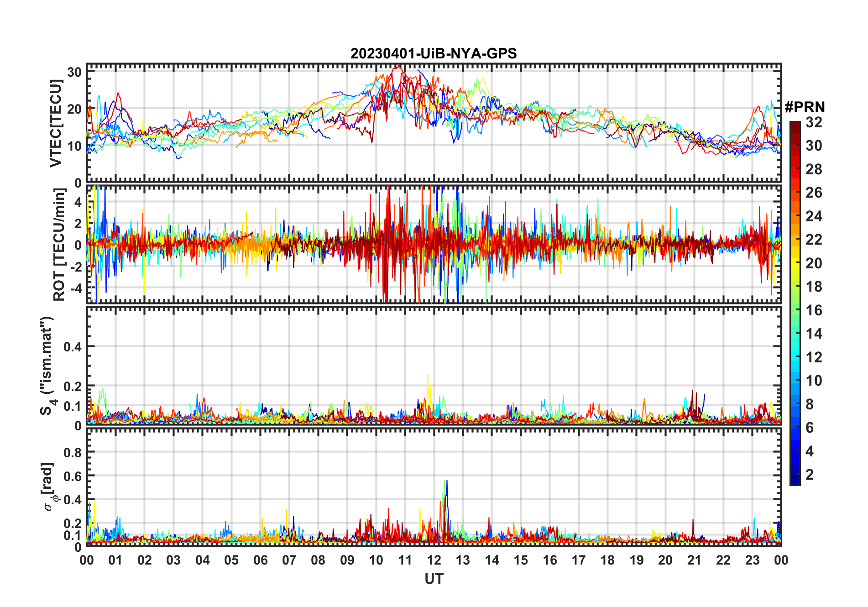Select colorbar tick label 2
Screen dimensions: 868x607
(810, 475)
